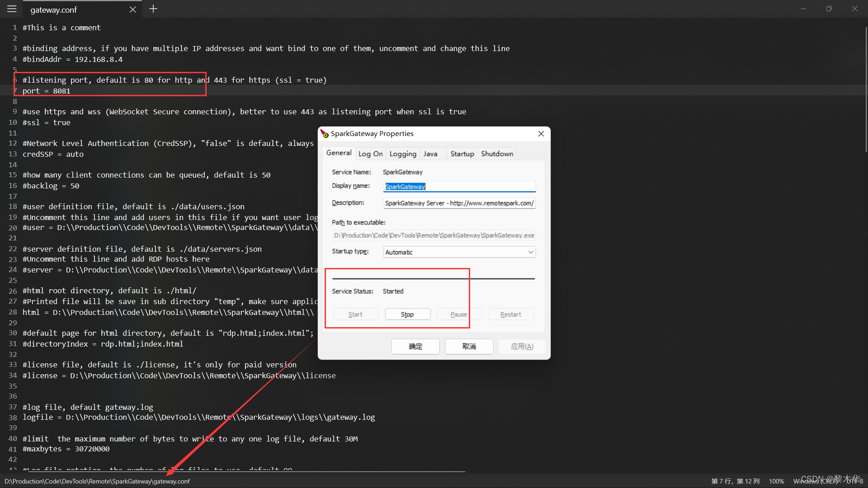Click the Description text field
The height and width of the screenshot is (488, 868).
[459, 203]
